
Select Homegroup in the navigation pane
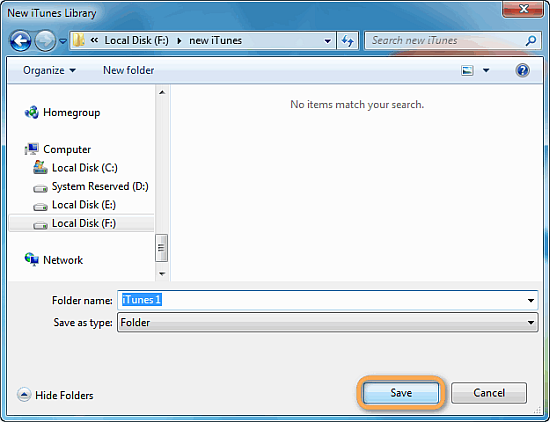click(72, 113)
